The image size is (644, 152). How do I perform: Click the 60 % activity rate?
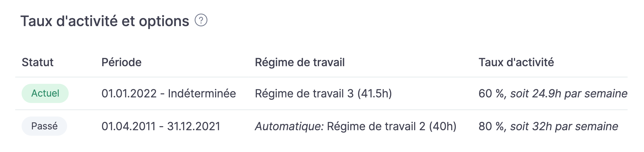[x=491, y=94]
